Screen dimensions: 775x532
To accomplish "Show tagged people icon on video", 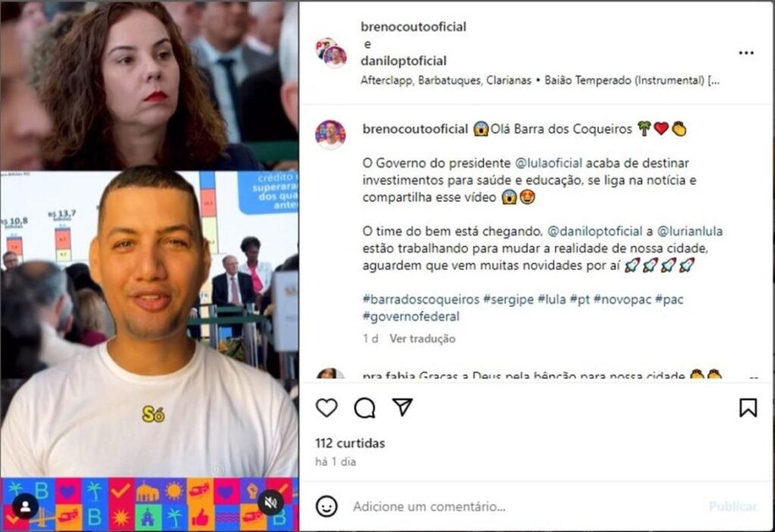I will (x=25, y=506).
